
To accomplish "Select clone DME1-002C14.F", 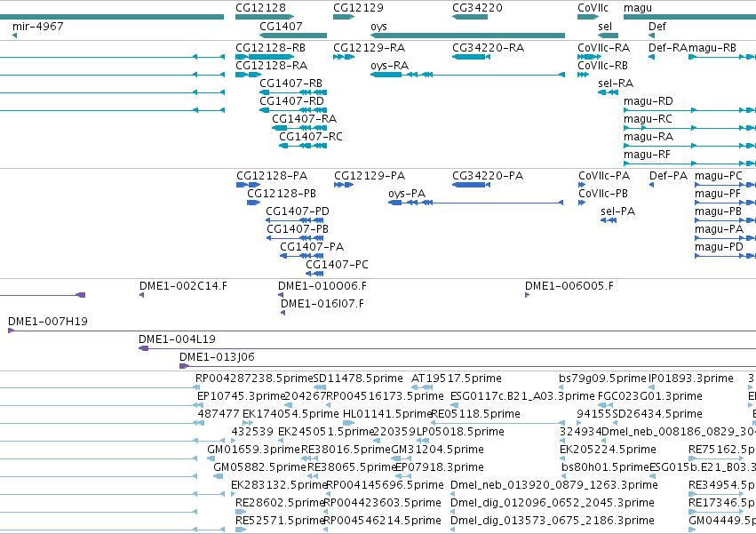I will point(142,295).
